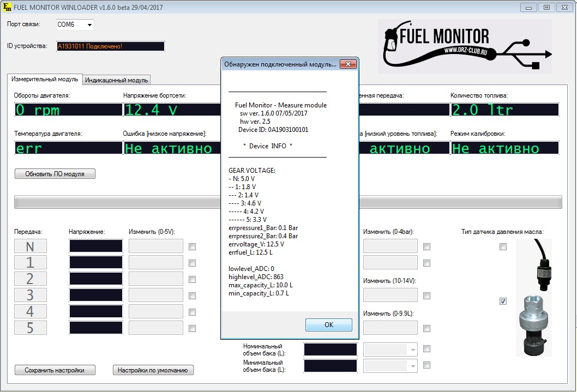Viewport: 577px width, 392px height.
Task: Click the "err" engine temperature readout
Action: [x=69, y=148]
